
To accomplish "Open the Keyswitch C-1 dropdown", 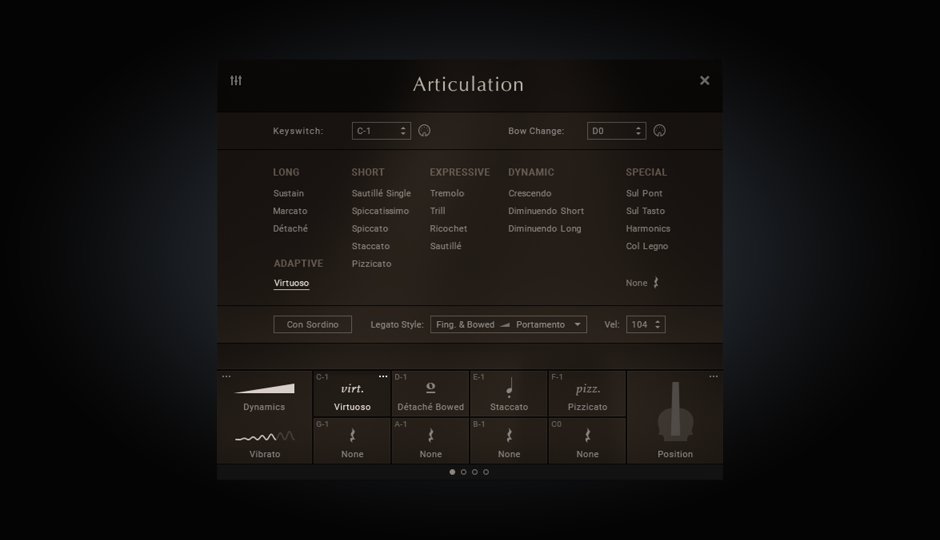I will click(x=381, y=131).
